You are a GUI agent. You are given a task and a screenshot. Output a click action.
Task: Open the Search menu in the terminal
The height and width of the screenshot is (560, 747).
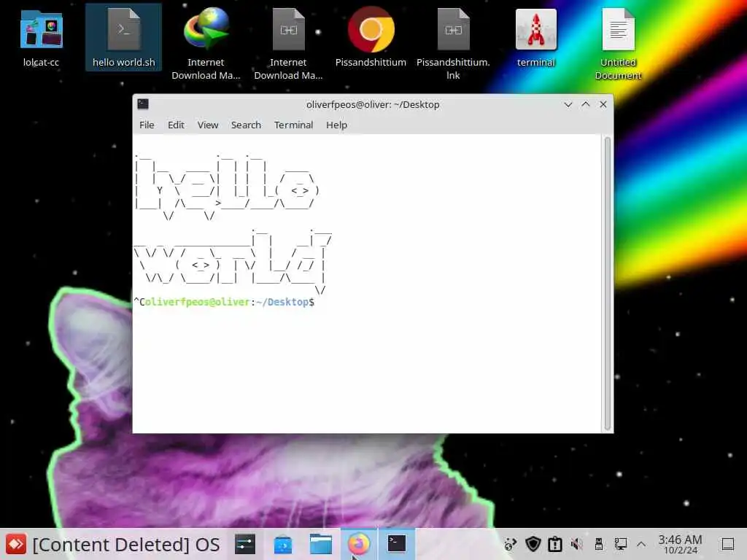tap(246, 125)
